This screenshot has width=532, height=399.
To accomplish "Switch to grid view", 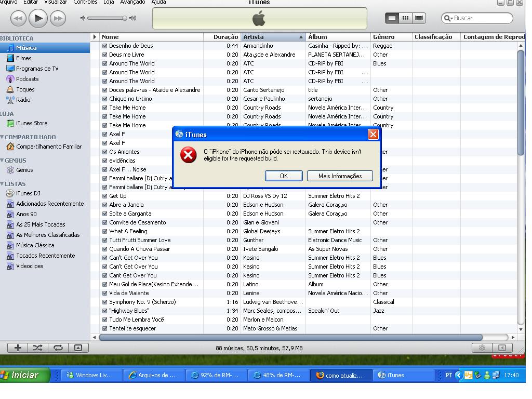I will pyautogui.click(x=405, y=18).
